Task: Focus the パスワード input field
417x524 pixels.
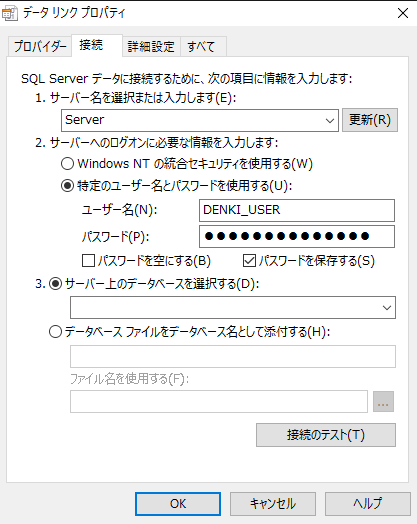Action: pyautogui.click(x=297, y=237)
